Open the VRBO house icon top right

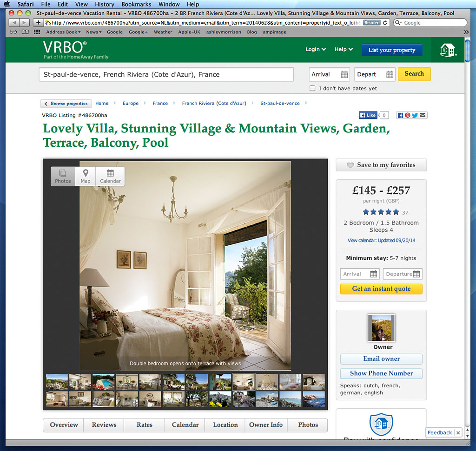(x=448, y=50)
